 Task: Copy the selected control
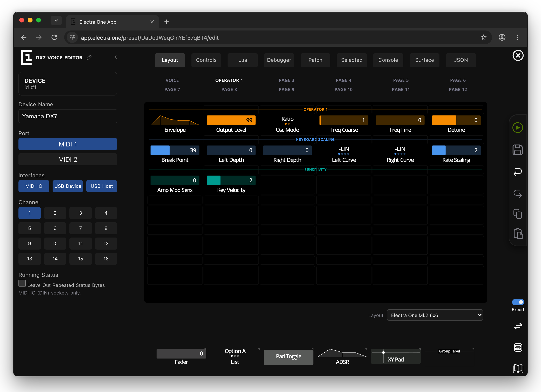517,214
